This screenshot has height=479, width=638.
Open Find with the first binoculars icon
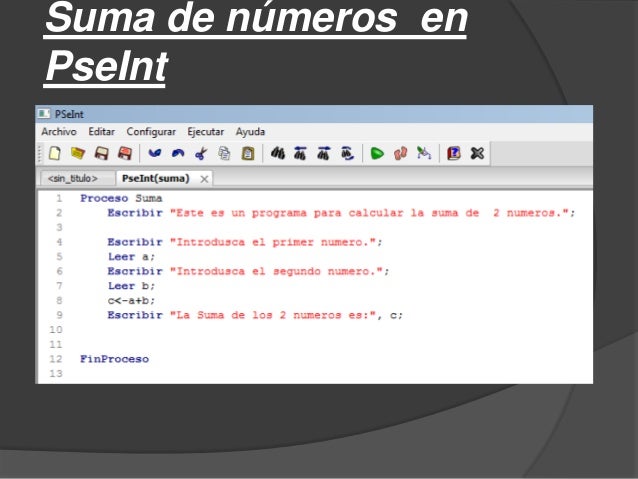click(x=278, y=153)
